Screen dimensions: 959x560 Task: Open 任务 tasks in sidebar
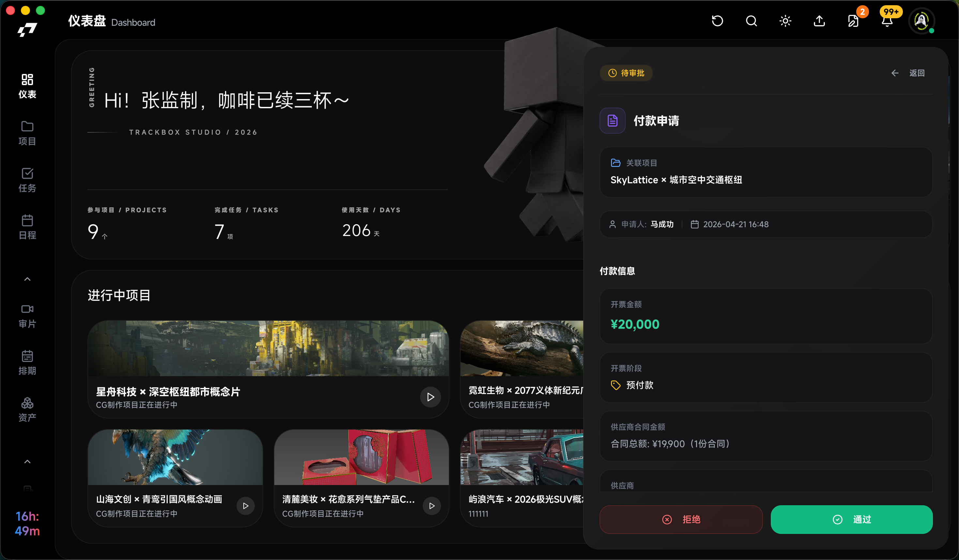[x=27, y=180]
